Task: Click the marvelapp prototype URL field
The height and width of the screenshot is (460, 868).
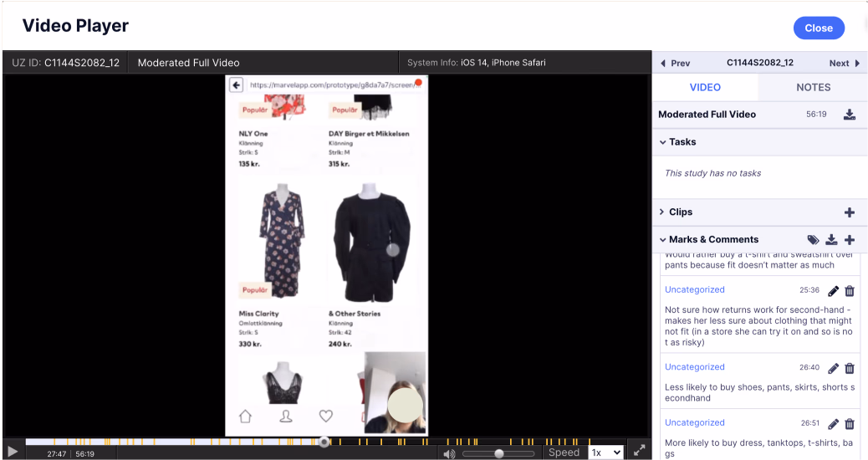Action: pos(334,85)
